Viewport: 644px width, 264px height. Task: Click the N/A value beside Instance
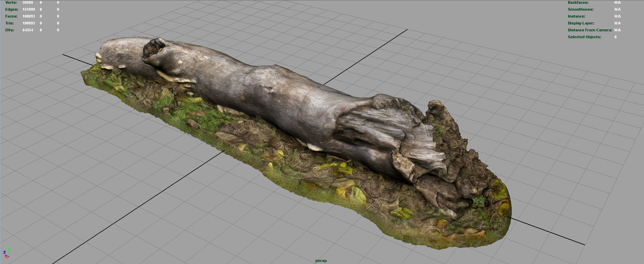[617, 16]
